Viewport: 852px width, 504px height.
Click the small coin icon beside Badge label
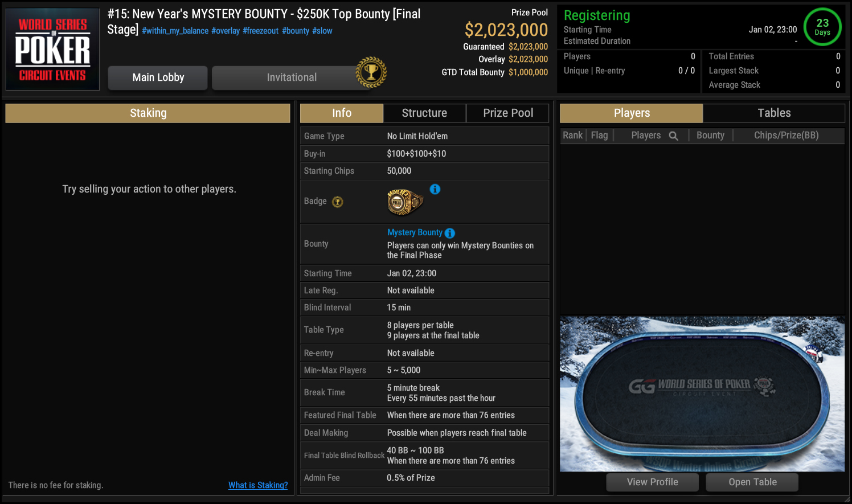(x=338, y=202)
